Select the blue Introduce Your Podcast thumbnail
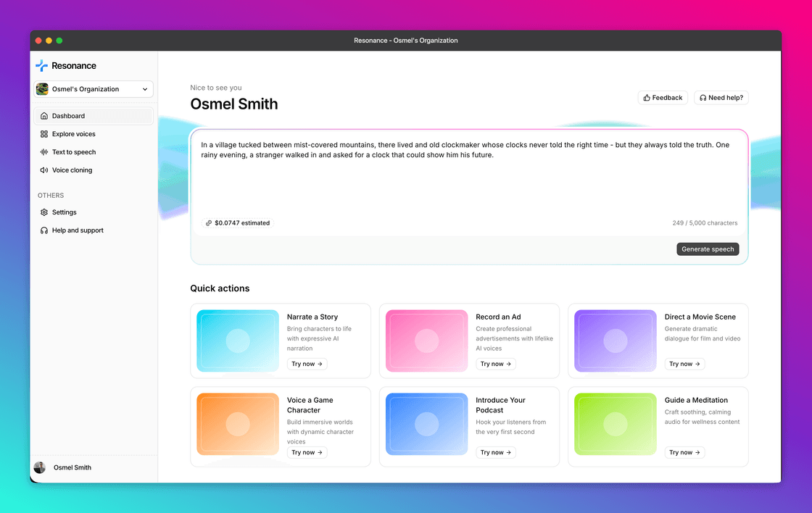The image size is (812, 513). [x=427, y=424]
